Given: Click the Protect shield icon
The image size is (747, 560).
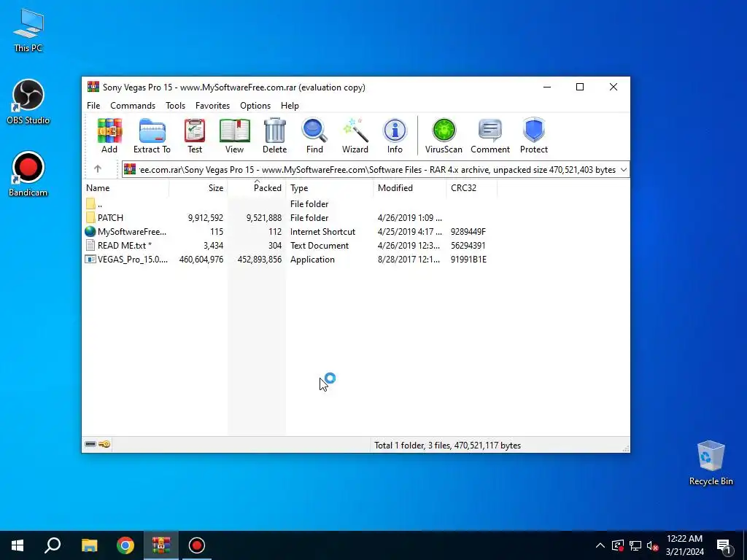Looking at the screenshot, I should (x=533, y=136).
